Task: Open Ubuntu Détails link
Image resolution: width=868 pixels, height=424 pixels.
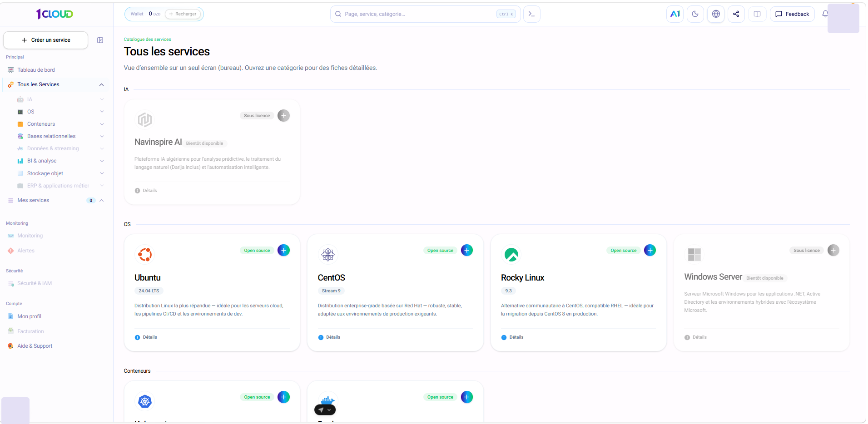Action: [146, 337]
